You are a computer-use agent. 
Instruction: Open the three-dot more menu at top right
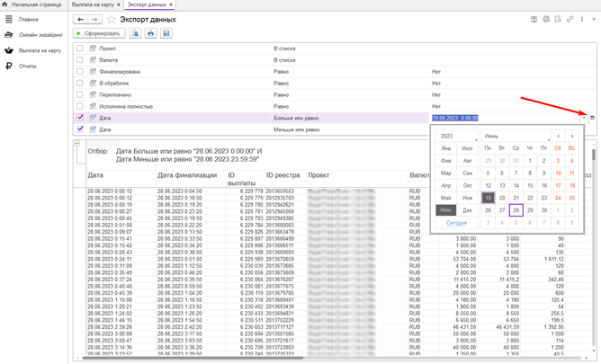click(x=582, y=19)
